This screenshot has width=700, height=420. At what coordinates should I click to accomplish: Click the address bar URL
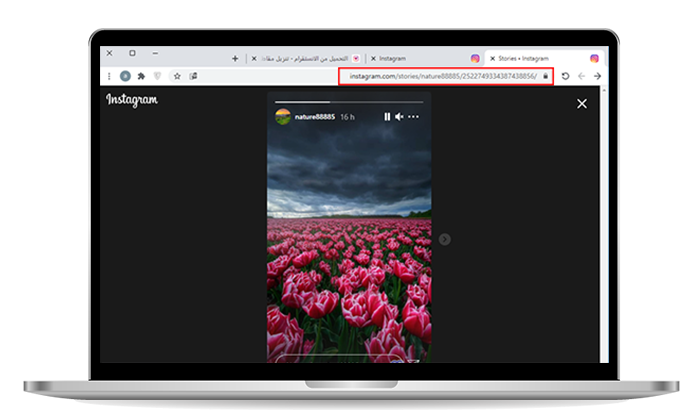(x=443, y=76)
